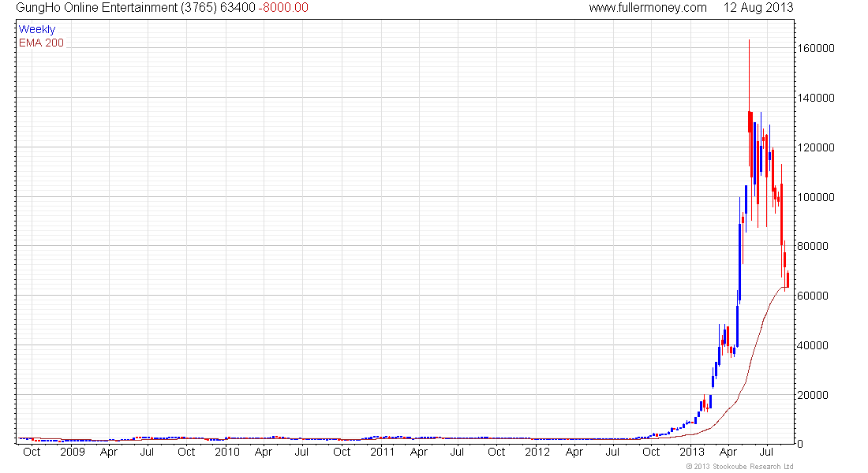Click the '© 2013 Stockcube Research Ltd' copyright text

coord(739,467)
